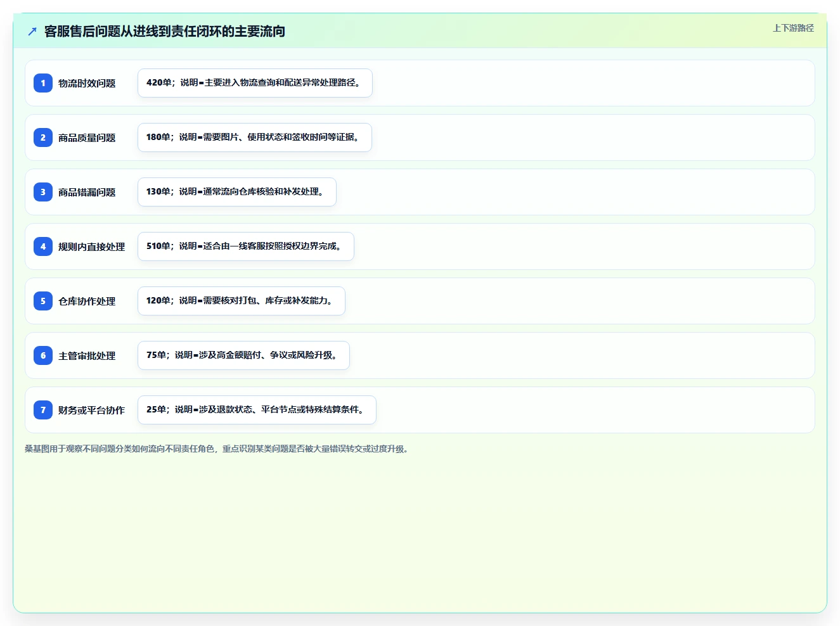Select the 仓库协作处理 row label

(x=87, y=301)
